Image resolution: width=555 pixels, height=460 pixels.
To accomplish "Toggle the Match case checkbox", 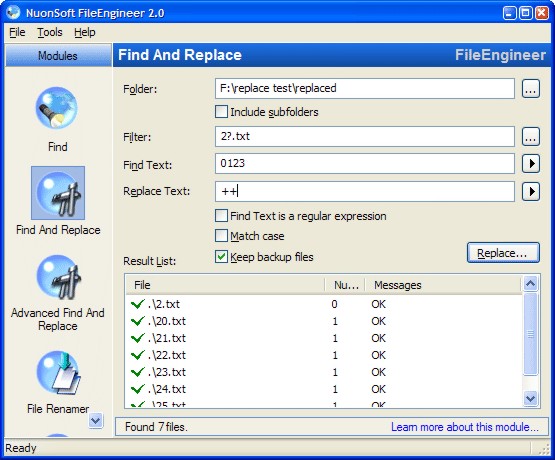I will pos(221,236).
